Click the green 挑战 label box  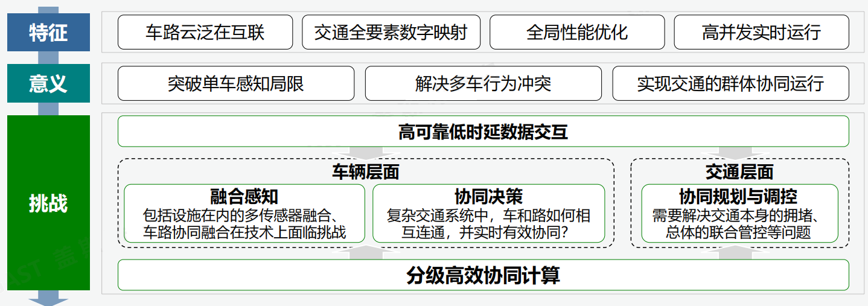tap(48, 203)
